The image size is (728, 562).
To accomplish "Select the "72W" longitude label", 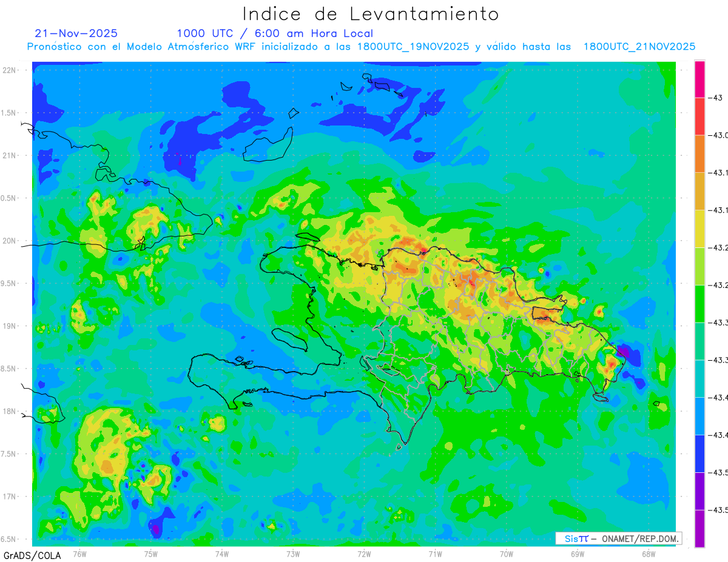I will (364, 554).
